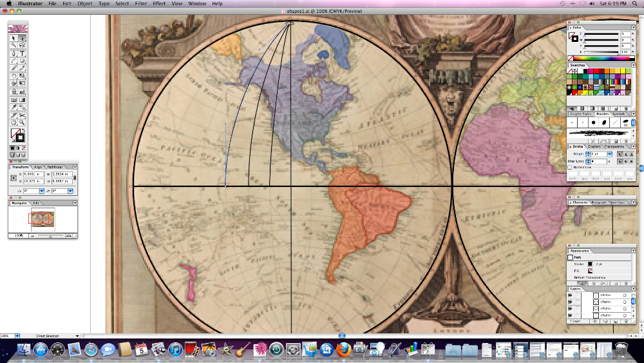The image size is (644, 363).
Task: Open the Shear angle dropdown in Transform
Action: coord(70,191)
